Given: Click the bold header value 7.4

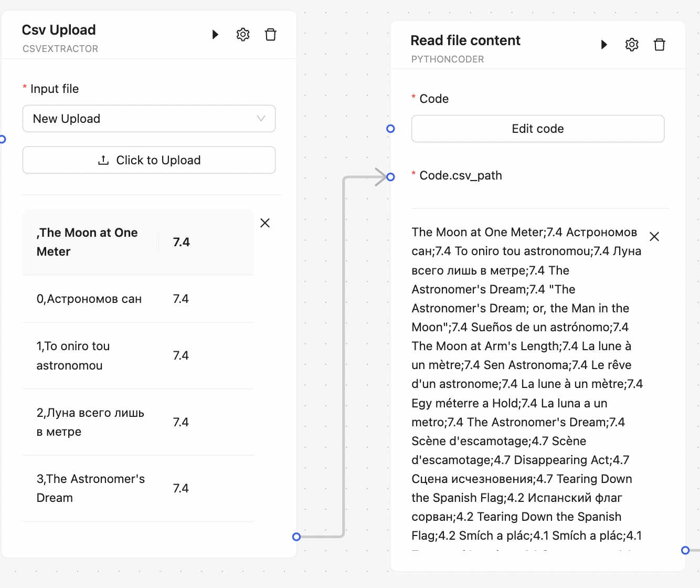Looking at the screenshot, I should point(182,242).
